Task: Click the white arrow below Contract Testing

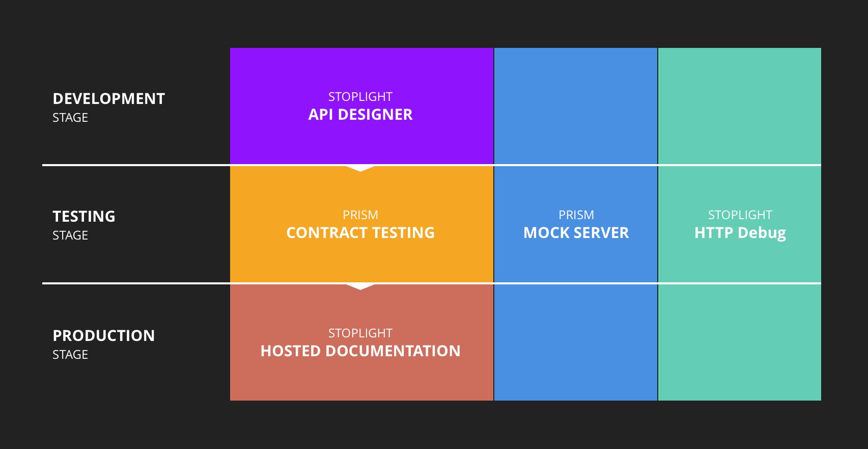Action: [x=360, y=286]
